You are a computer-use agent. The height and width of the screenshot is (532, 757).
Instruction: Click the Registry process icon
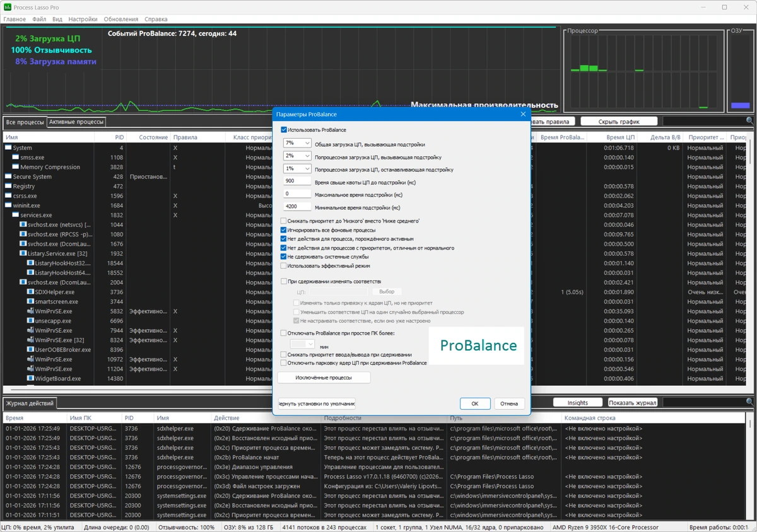point(8,186)
